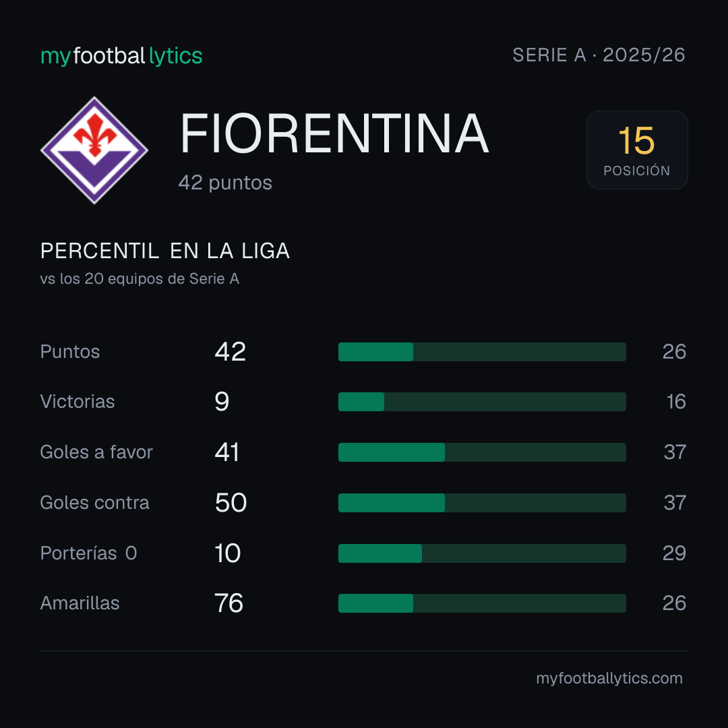Click the Fiorentina club crest logo

94,150
